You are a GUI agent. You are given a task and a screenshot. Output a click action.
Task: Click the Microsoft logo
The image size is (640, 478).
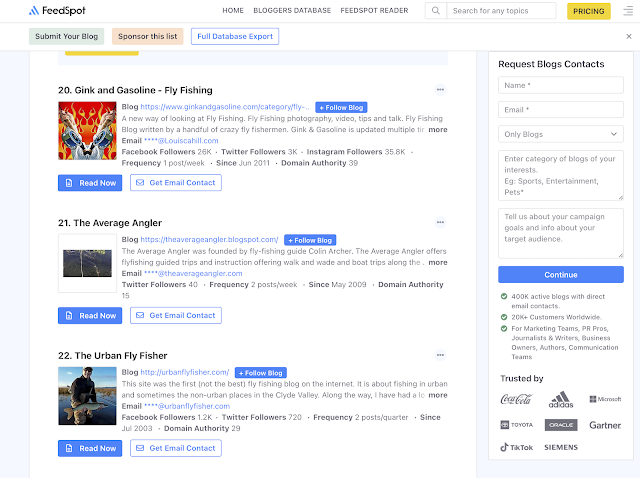click(605, 399)
